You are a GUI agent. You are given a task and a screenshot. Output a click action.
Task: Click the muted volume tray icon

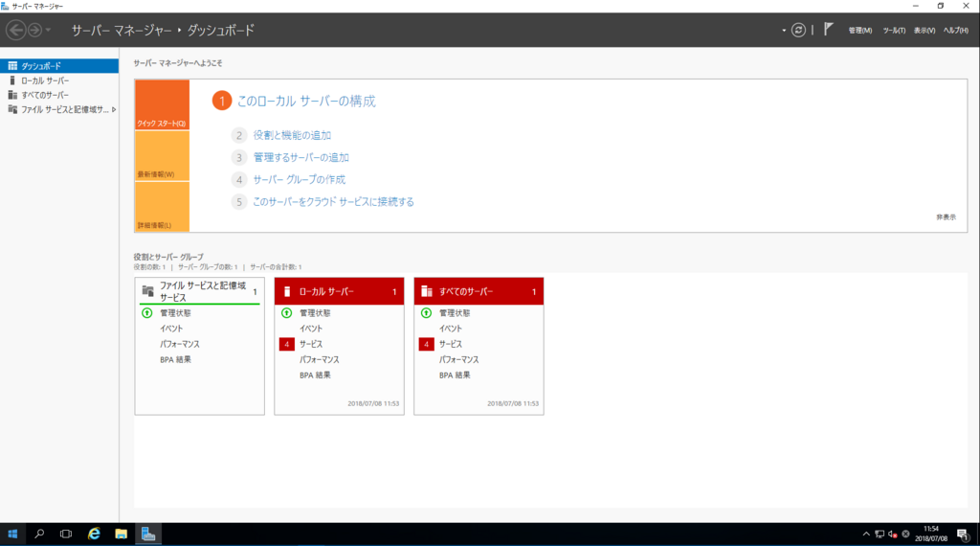pyautogui.click(x=893, y=535)
